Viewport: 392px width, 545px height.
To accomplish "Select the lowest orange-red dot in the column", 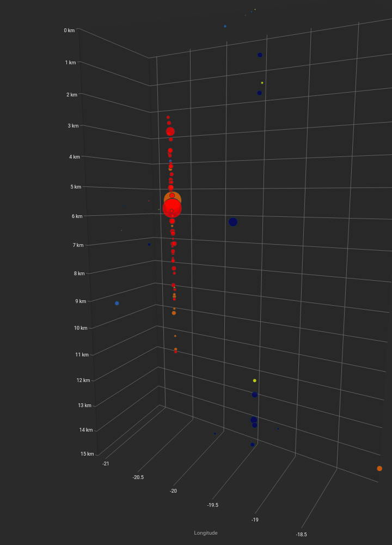I will [175, 350].
